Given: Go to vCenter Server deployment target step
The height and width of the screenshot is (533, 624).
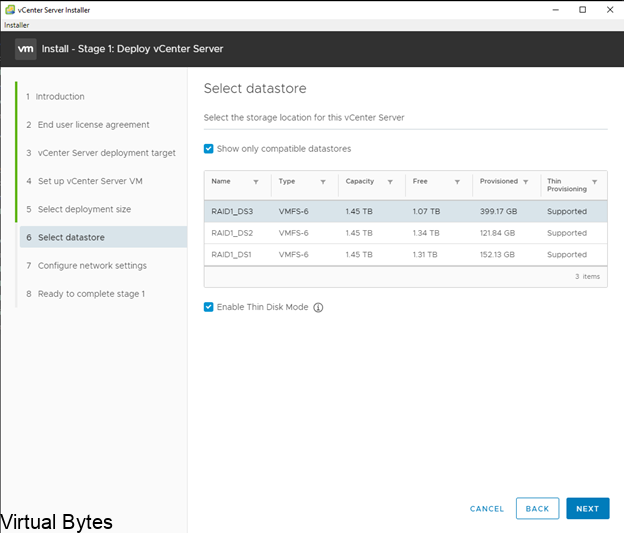Looking at the screenshot, I should pyautogui.click(x=101, y=153).
